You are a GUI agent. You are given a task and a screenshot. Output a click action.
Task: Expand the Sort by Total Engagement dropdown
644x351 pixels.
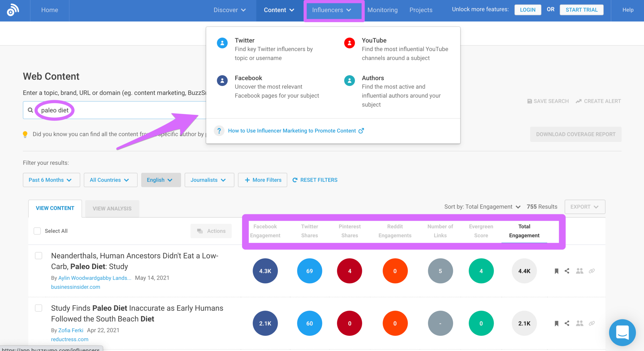(482, 207)
